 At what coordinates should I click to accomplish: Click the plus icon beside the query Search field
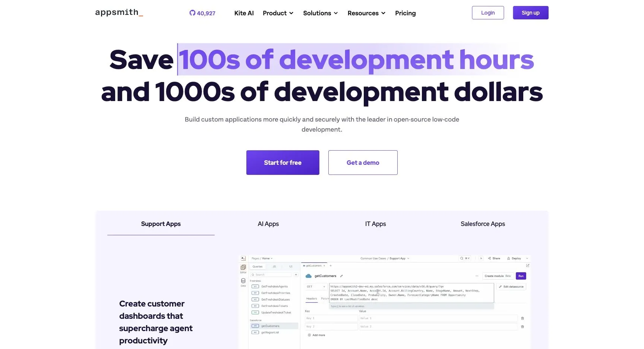pos(296,274)
